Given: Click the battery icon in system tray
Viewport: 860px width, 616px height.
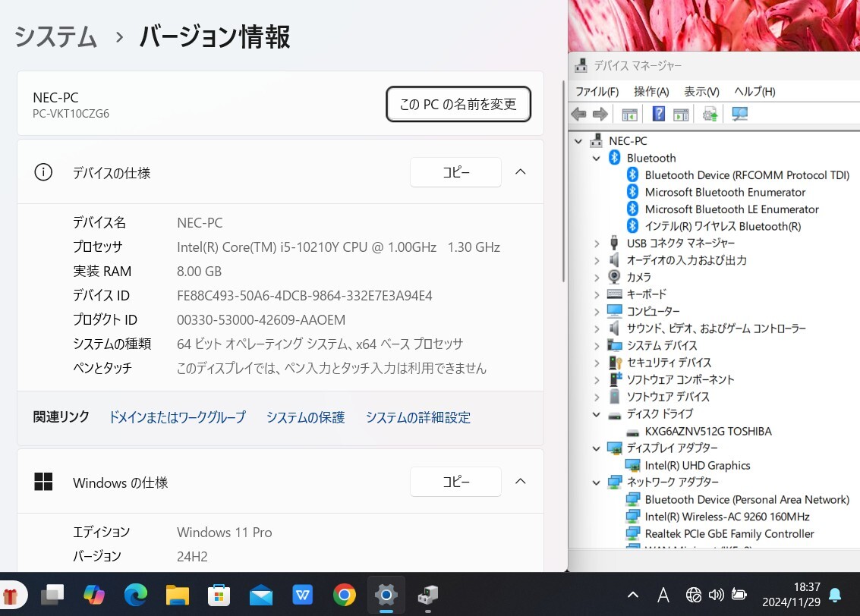Looking at the screenshot, I should coord(739,594).
